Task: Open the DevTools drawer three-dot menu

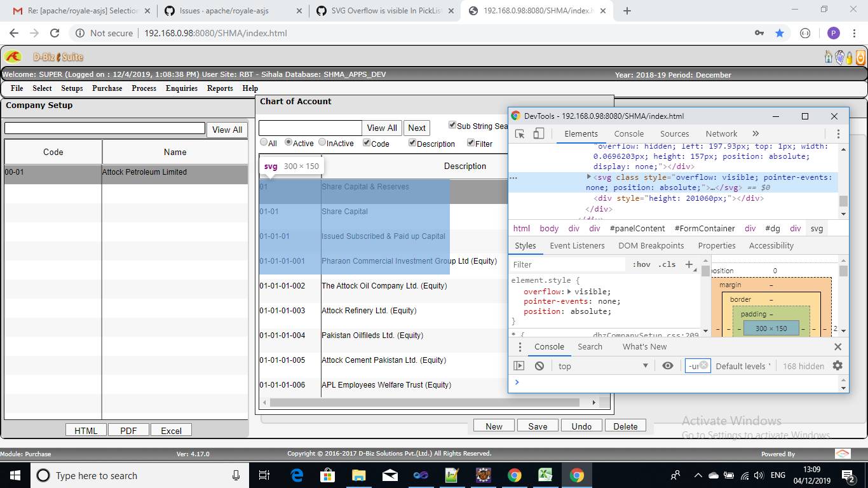Action: pos(520,346)
